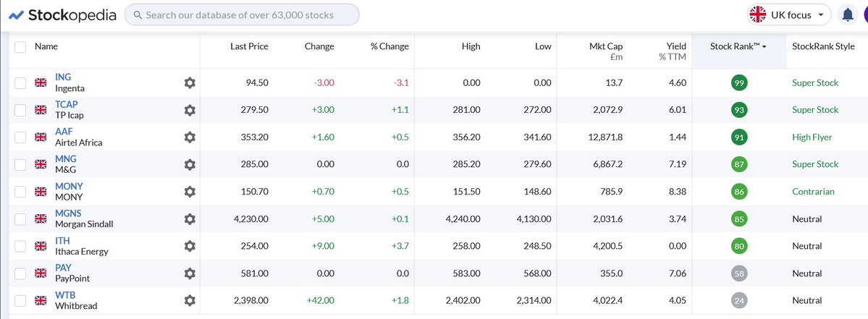
Task: Click the 99 StockRank badge for Ingenta
Action: (739, 83)
